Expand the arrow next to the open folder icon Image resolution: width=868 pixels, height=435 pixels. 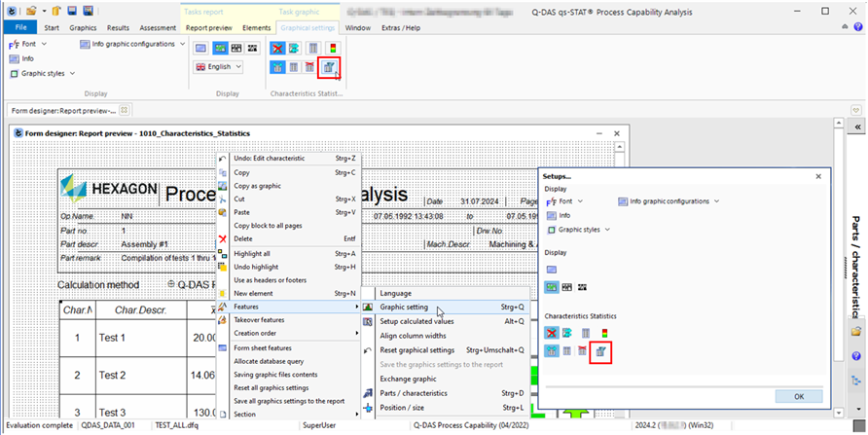click(44, 11)
